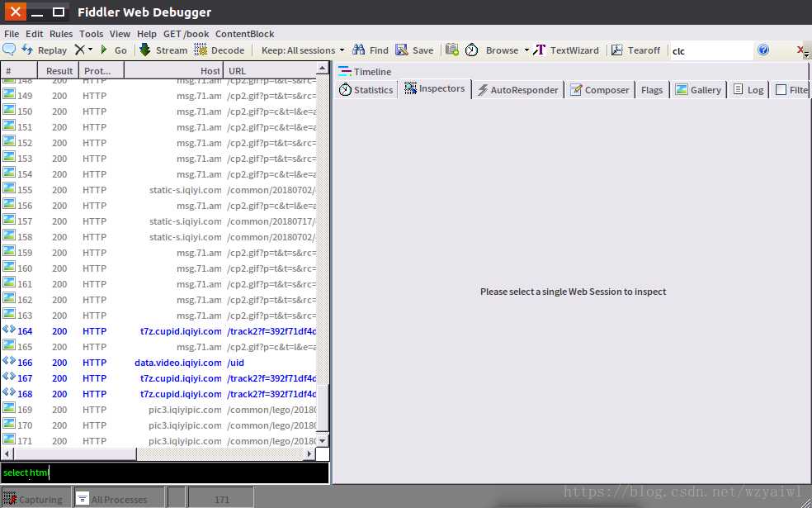The width and height of the screenshot is (812, 508).
Task: Click the Browse button
Action: pos(502,50)
